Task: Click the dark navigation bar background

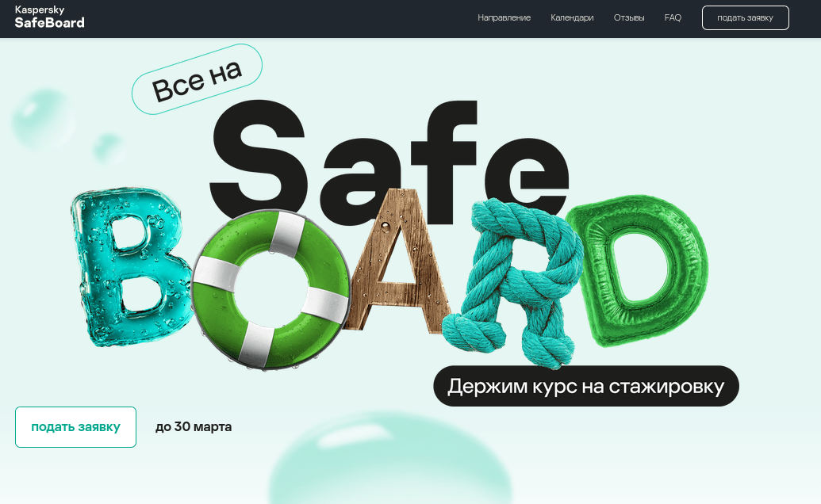Action: pos(317,17)
